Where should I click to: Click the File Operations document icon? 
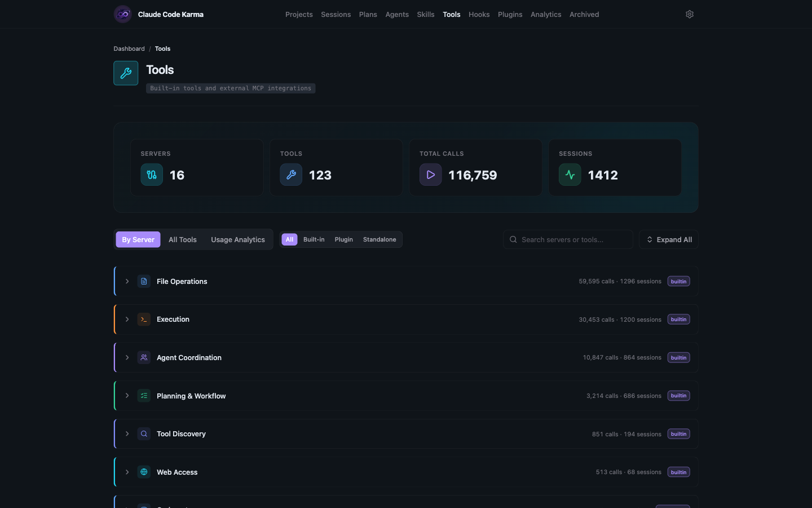click(144, 281)
